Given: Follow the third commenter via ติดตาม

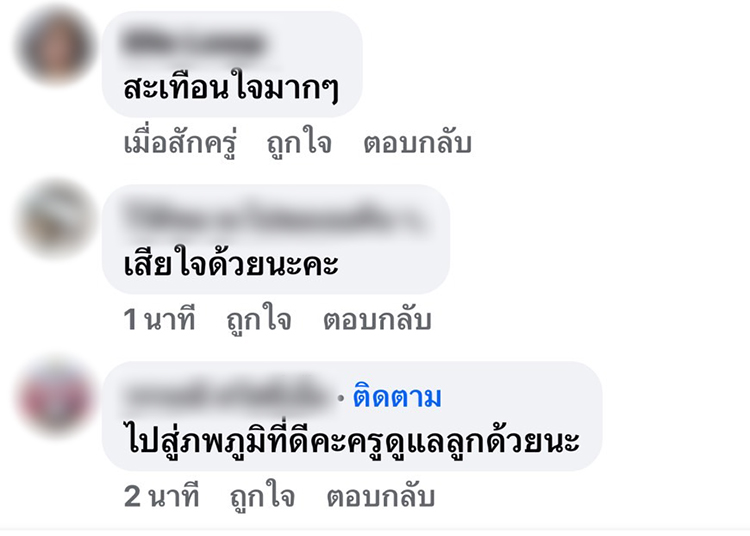Looking at the screenshot, I should 397,397.
